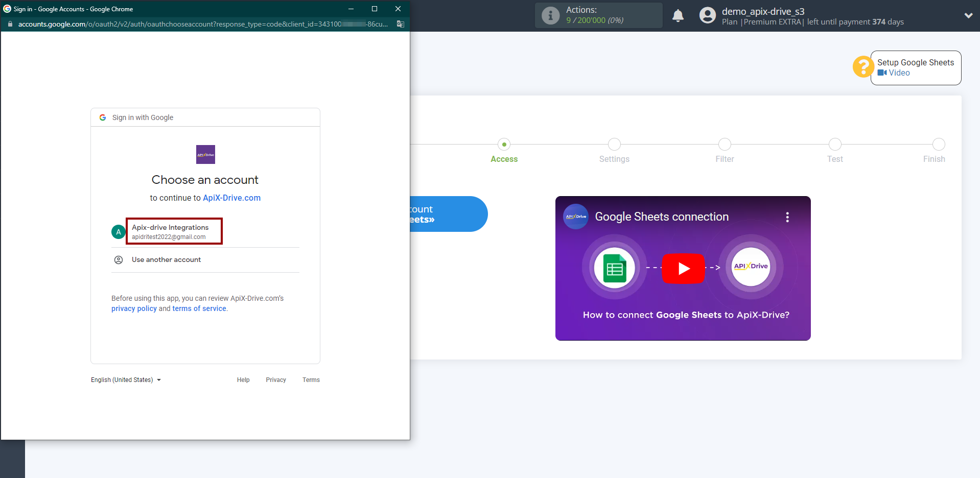Click the 'How to connect Google Sheets' caption
Viewport: 980px width, 478px height.
pos(686,315)
